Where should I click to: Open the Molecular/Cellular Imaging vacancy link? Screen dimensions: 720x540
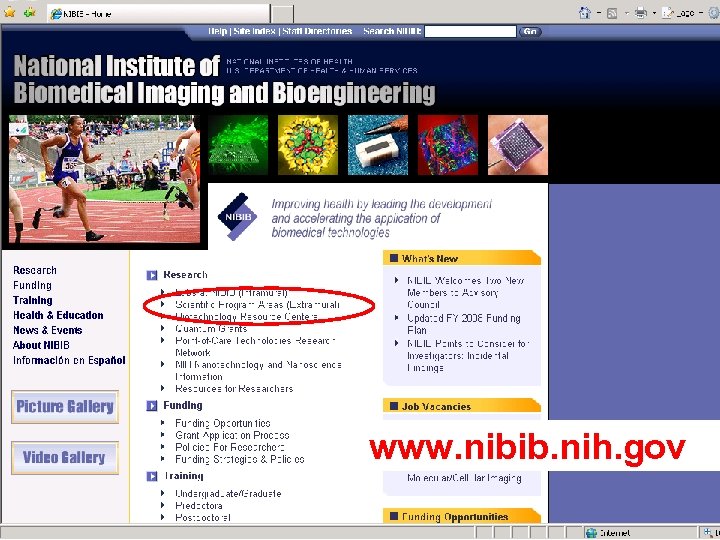tap(464, 478)
